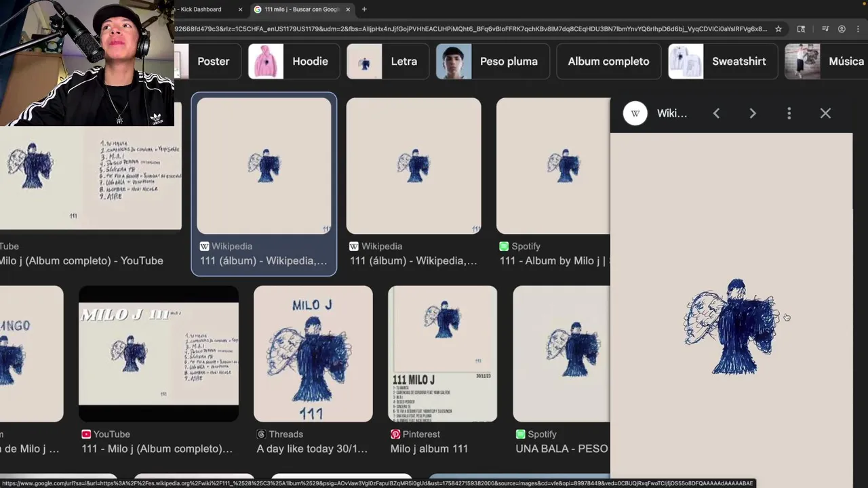Open '111 (álbum) - Wikipedia' highlighted link
868x488 pixels.
[263, 261]
